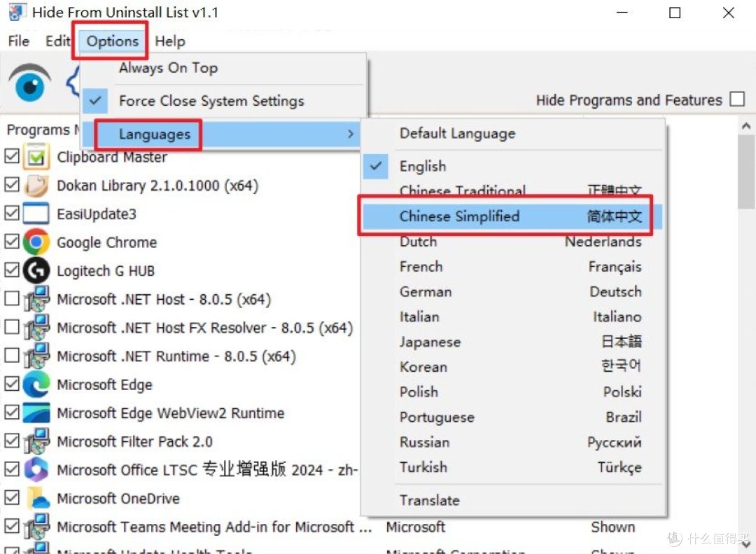Select Polish language

click(x=512, y=392)
